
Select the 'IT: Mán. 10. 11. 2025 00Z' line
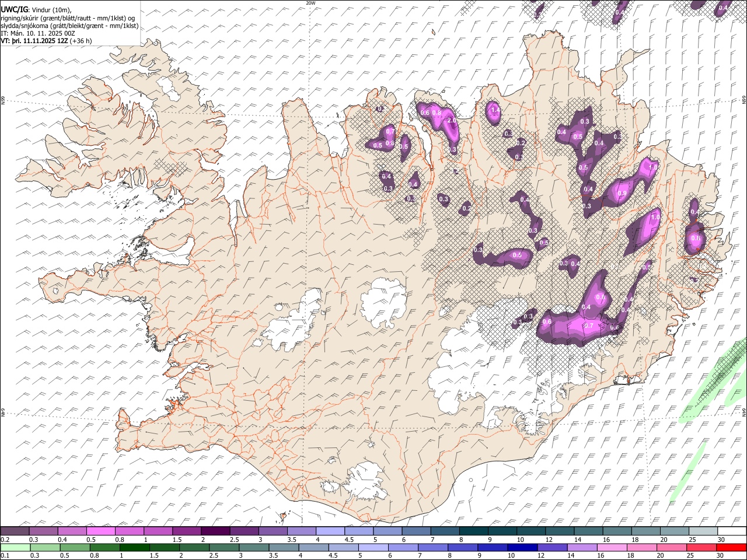(38, 33)
